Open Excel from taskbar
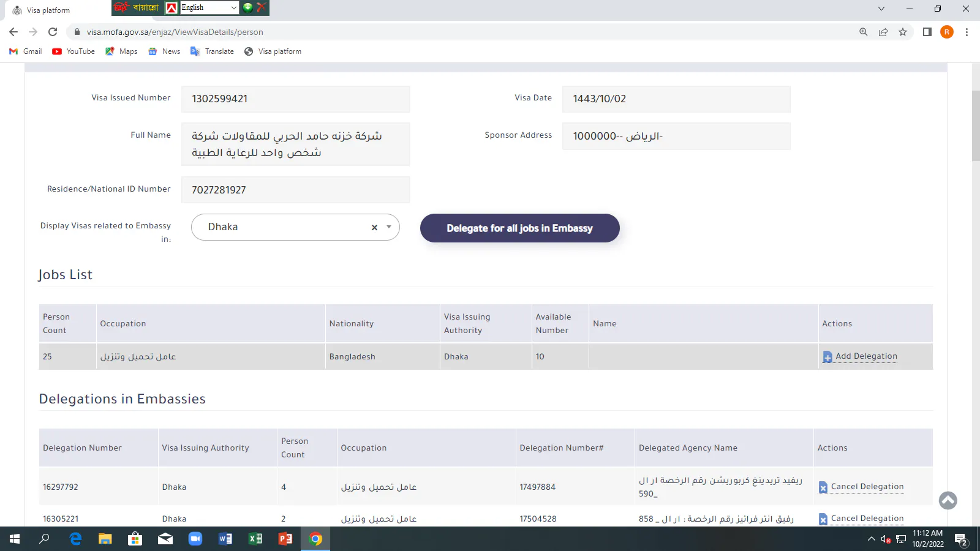Screen dimensions: 980x551 coord(255,539)
